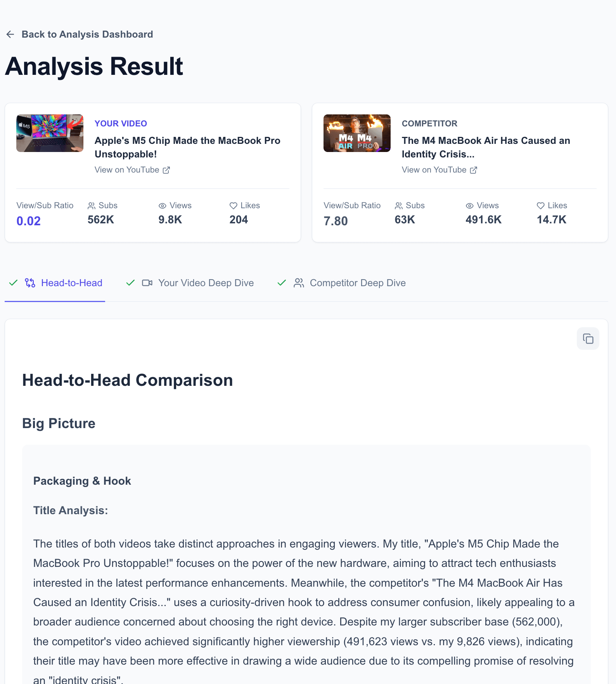Open competitor video on YouTube
This screenshot has width=616, height=684.
coord(434,170)
